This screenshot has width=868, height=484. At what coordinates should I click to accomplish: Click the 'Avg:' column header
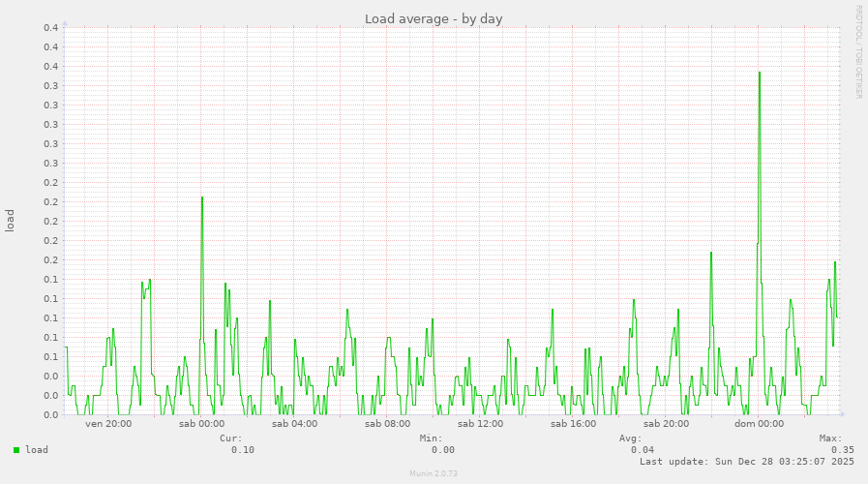631,439
